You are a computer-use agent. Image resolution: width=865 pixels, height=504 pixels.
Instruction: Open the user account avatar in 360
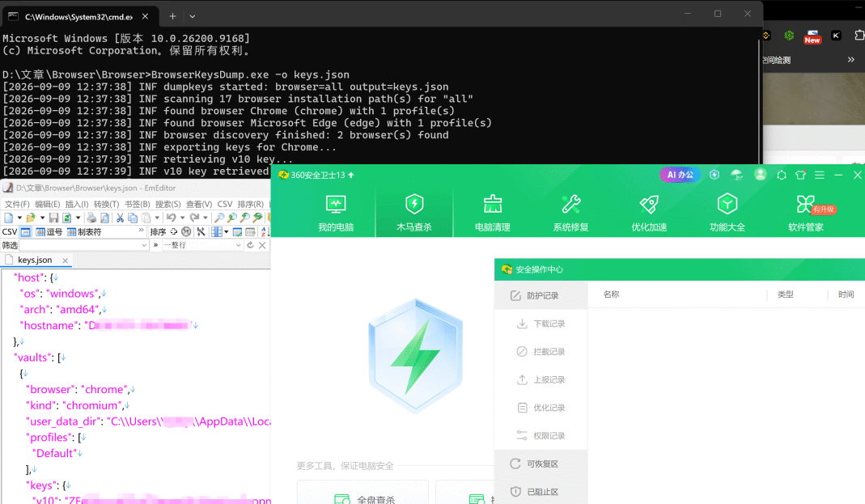(760, 175)
